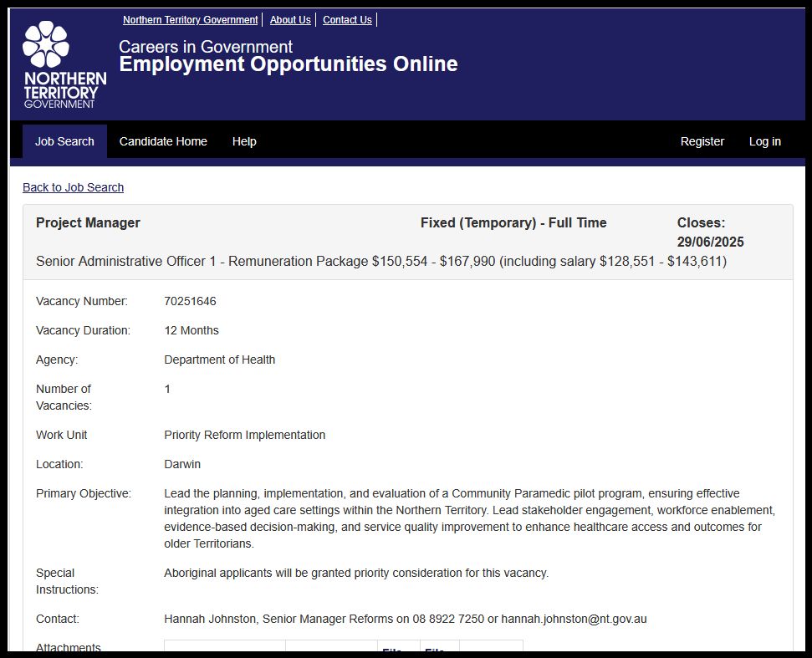Click the Agency label
The width and height of the screenshot is (812, 658).
(57, 360)
